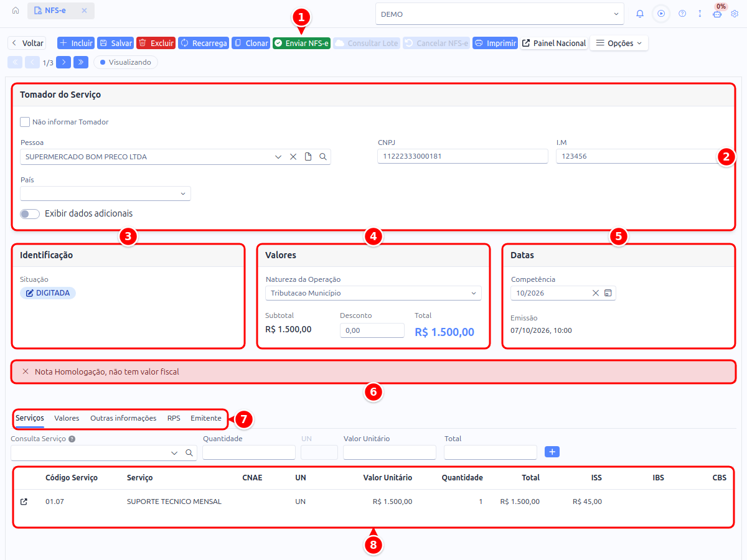
Task: Open the settings gear
Action: click(x=735, y=14)
